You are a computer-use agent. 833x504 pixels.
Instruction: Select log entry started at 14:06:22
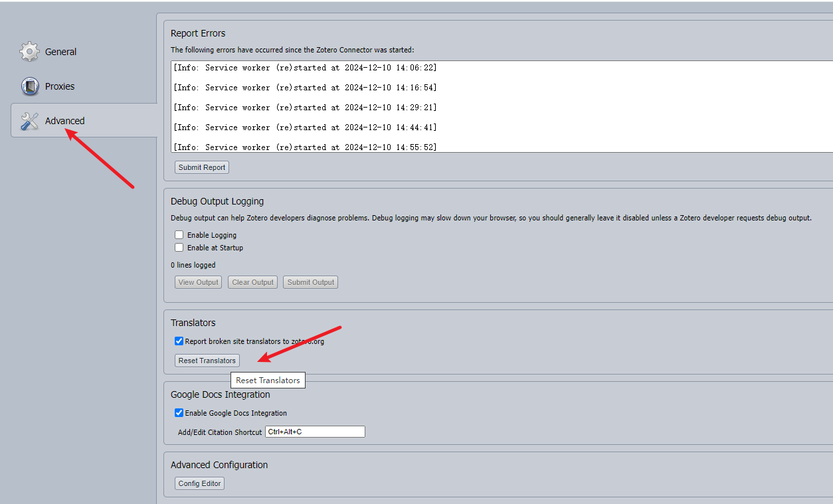point(305,68)
